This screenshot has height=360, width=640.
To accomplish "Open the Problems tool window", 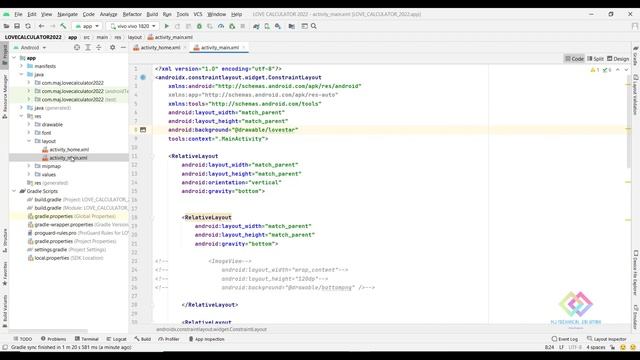I will tap(53, 339).
